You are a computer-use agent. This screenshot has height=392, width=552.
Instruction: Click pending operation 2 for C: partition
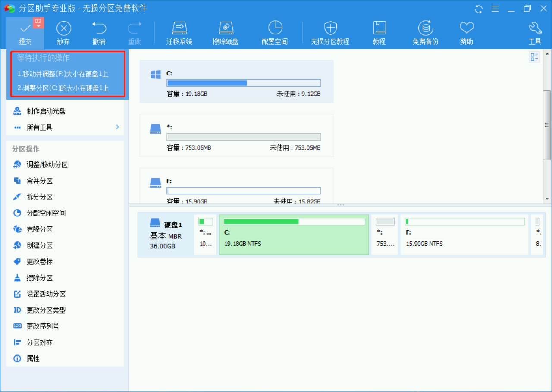point(63,88)
